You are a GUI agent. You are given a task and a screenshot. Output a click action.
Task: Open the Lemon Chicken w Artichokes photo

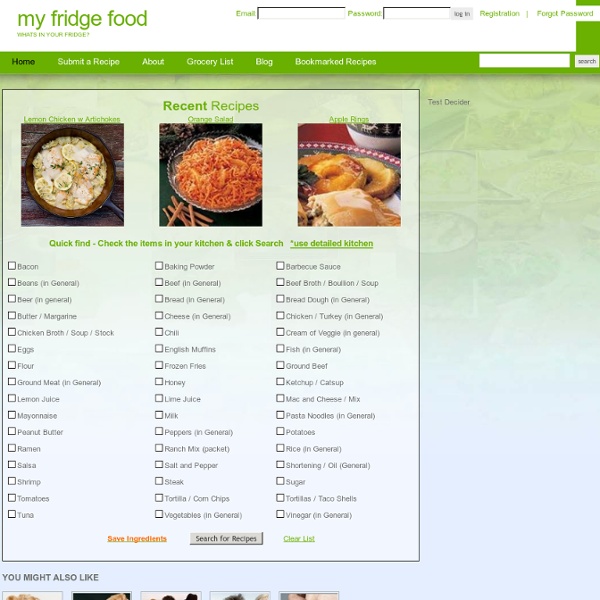pos(72,175)
